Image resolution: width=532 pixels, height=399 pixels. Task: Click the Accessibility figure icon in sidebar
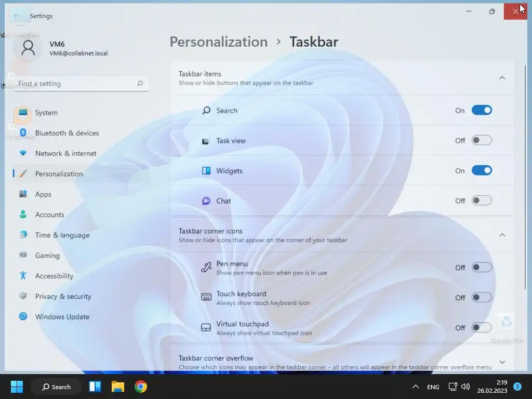click(x=23, y=275)
